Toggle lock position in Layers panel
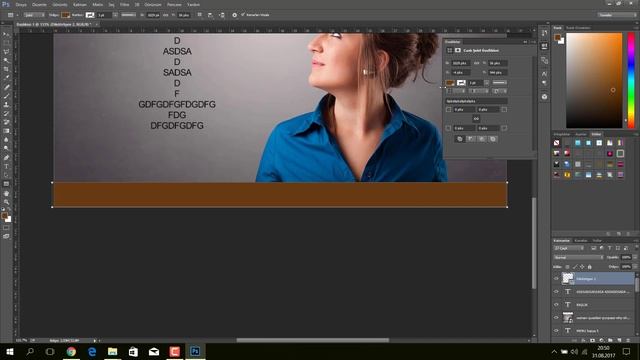The width and height of the screenshot is (640, 360). pos(582,267)
